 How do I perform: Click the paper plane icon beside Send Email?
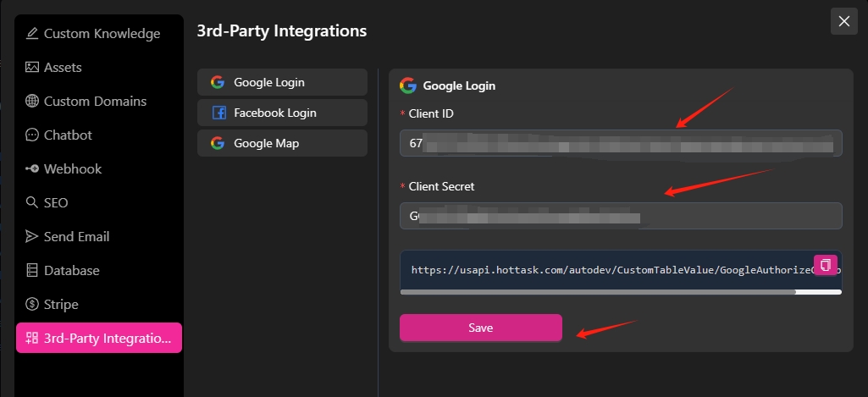click(x=32, y=236)
